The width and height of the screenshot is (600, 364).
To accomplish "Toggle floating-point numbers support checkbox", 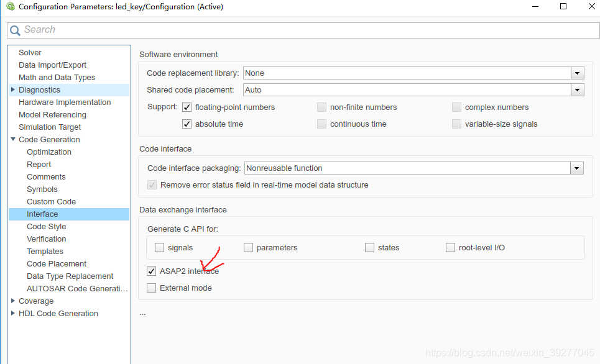I will [187, 107].
